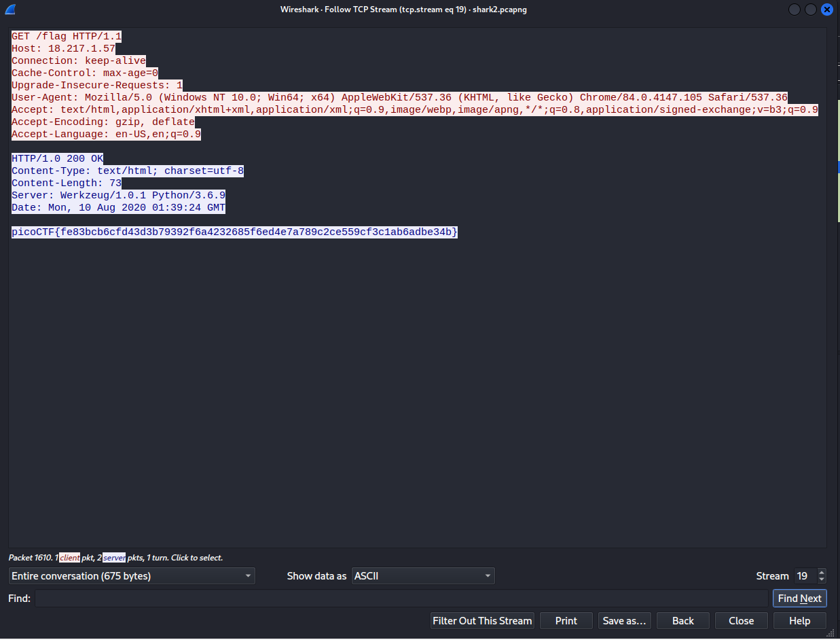Click the Accept: text/html header line

coord(415,110)
